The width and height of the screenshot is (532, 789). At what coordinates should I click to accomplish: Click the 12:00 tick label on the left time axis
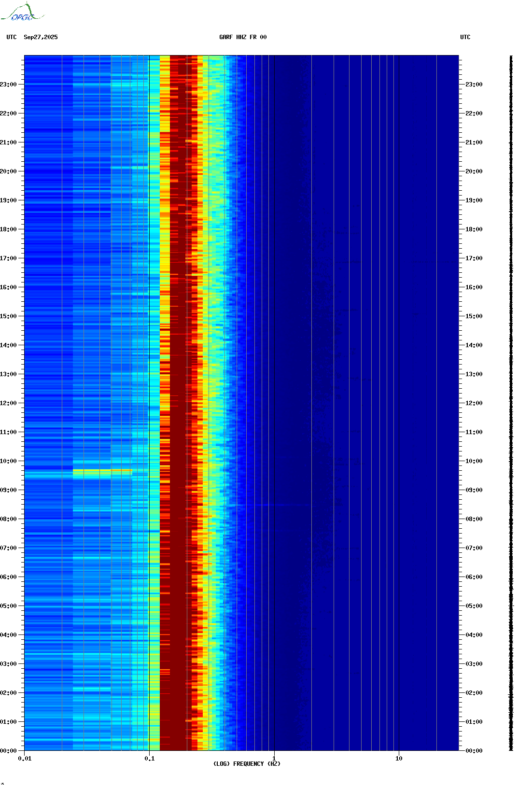(x=8, y=403)
